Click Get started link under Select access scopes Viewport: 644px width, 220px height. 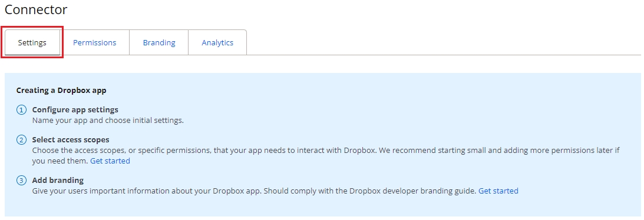tap(110, 161)
